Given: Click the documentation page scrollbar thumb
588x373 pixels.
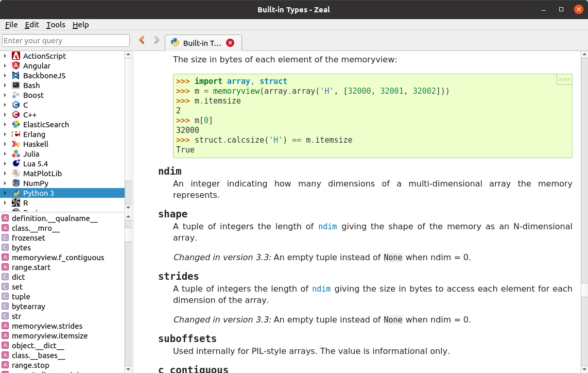Looking at the screenshot, I should coord(584,290).
